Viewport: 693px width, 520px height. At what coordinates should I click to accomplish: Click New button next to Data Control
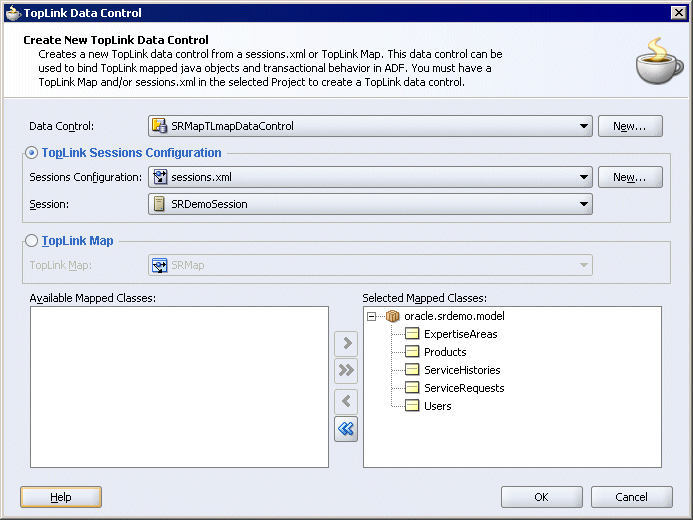tap(630, 126)
